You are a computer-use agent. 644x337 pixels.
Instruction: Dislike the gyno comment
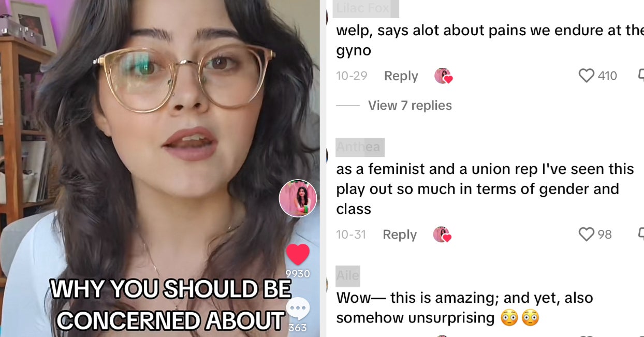[x=641, y=76]
